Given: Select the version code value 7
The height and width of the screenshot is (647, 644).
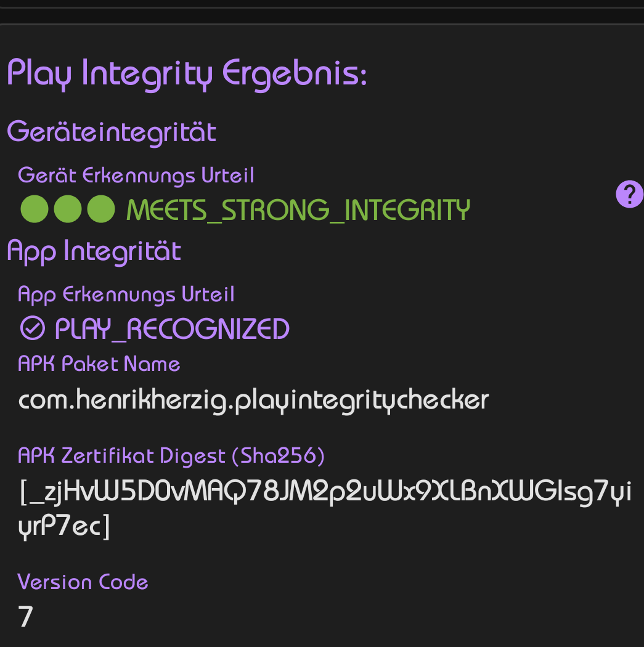Looking at the screenshot, I should (x=25, y=617).
